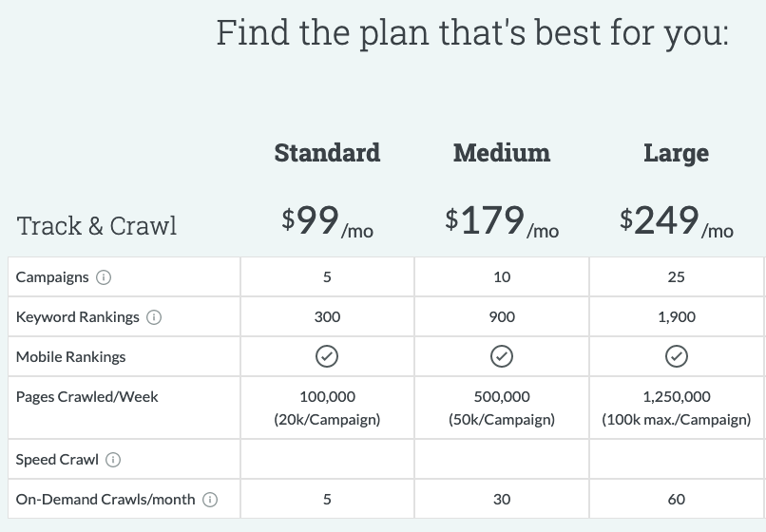Click the Large plan Mobile Rankings checkmark

click(677, 356)
